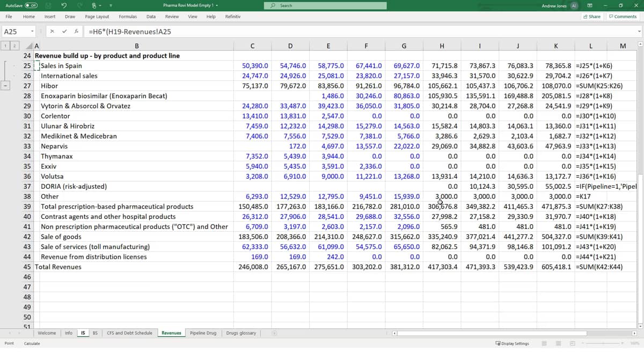This screenshot has height=362, width=644.
Task: Open the Review ribbon tab
Action: [172, 17]
